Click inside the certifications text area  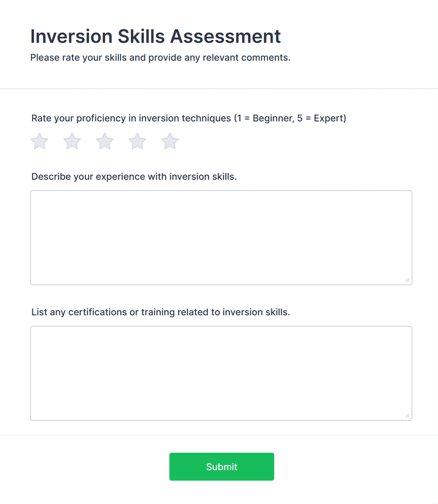click(x=221, y=372)
